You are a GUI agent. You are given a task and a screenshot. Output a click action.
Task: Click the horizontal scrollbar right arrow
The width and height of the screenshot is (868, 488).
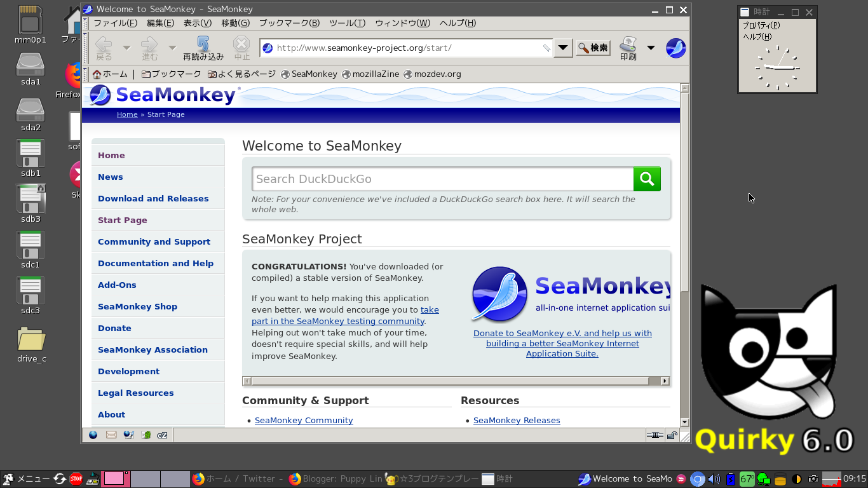[665, 381]
